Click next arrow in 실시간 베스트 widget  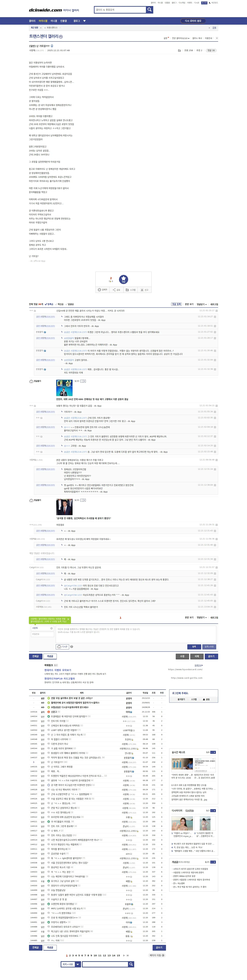215,752
